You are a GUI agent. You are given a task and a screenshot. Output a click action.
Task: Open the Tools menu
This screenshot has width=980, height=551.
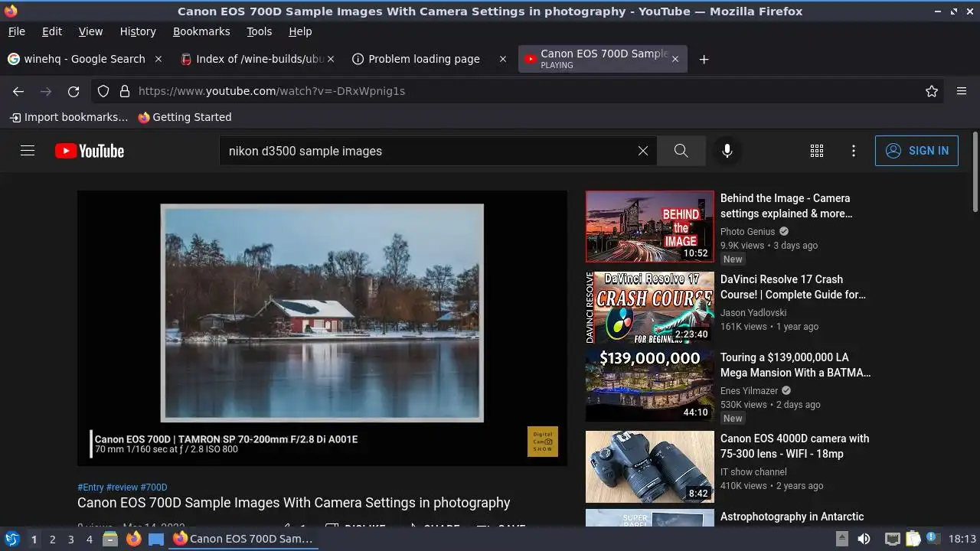[259, 31]
